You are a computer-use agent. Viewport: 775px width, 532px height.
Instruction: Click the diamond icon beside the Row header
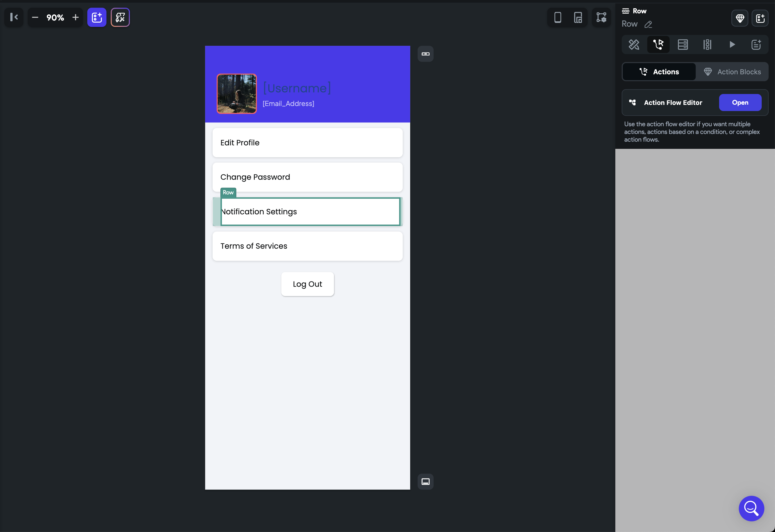(x=739, y=18)
